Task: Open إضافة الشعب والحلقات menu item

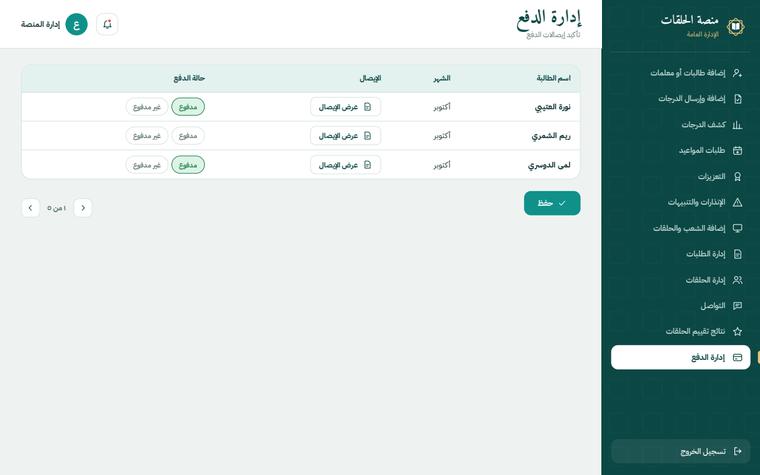Action: 681,228
